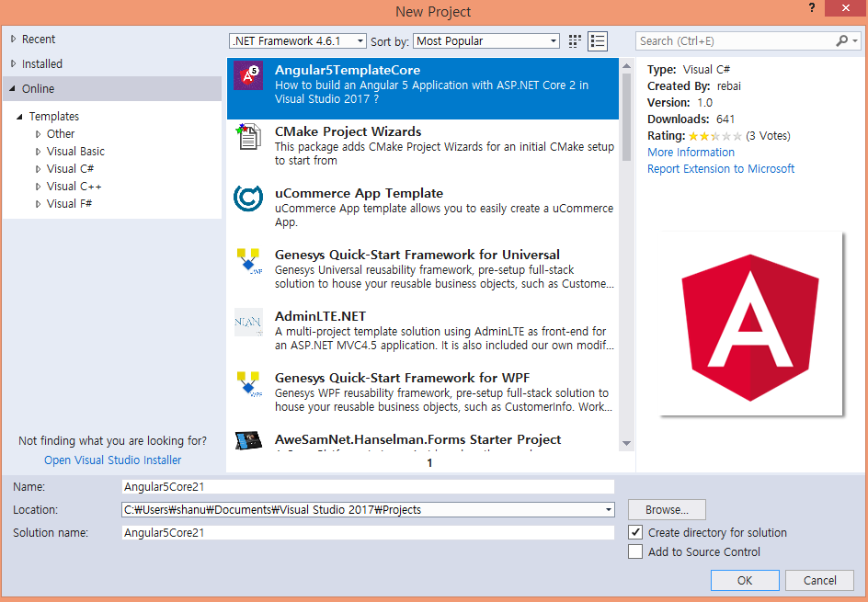This screenshot has width=868, height=602.
Task: Select the Installed category label
Action: click(42, 63)
